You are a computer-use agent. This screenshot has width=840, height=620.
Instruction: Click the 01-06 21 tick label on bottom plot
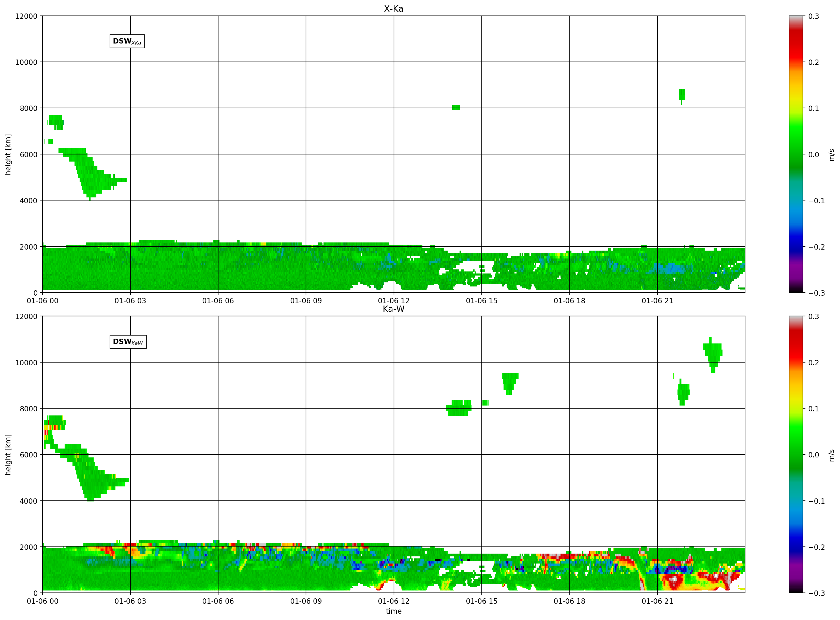(657, 601)
